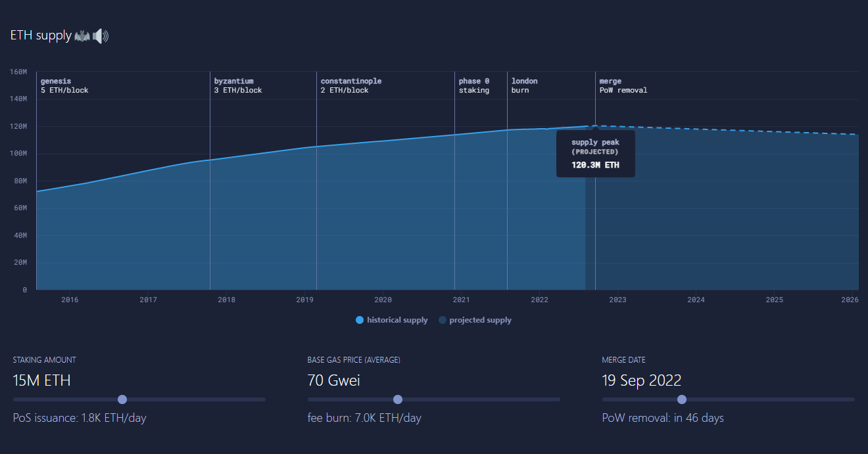The image size is (868, 454).
Task: Click the phase 0 staking marker
Action: [473, 85]
